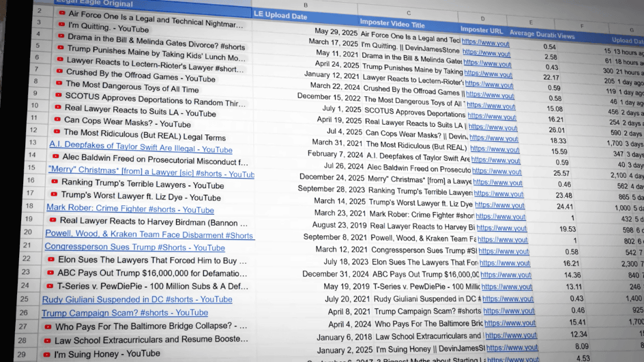This screenshot has height=362, width=644.
Task: Click YouTube icon beside 'I'm Suing Honey'
Action: pos(47,355)
